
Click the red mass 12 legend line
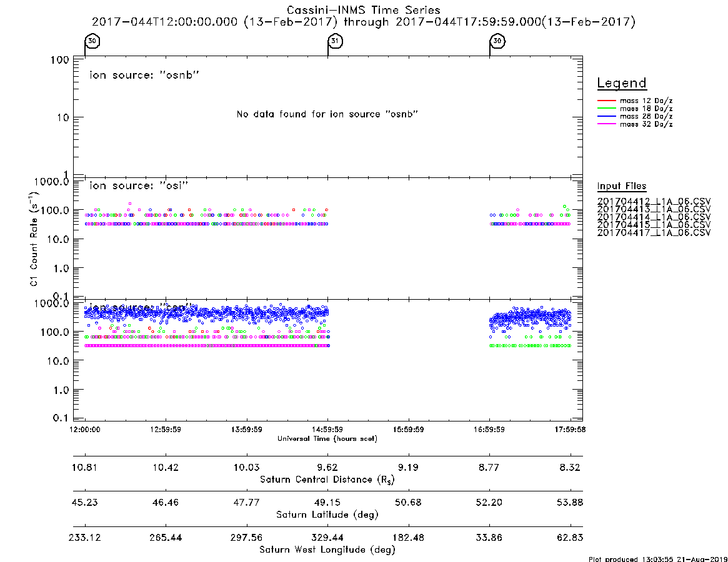point(606,101)
